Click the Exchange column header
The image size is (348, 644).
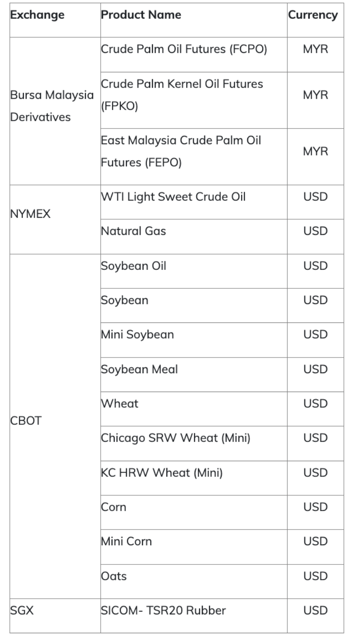[x=37, y=15]
